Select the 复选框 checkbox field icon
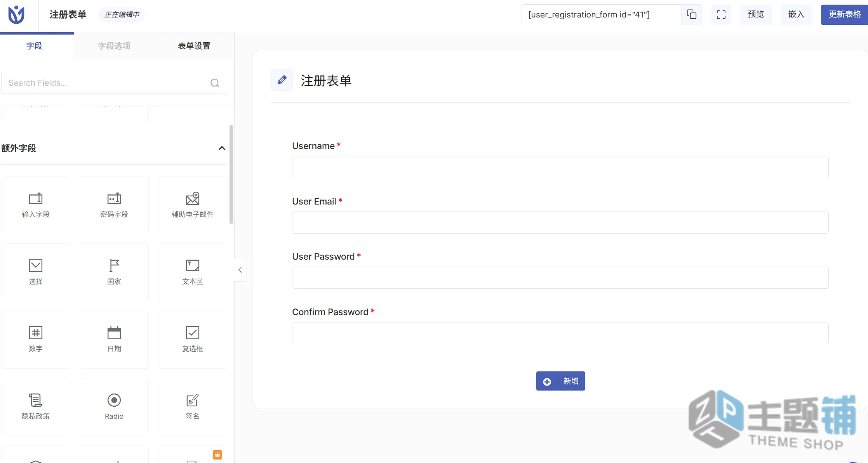Image resolution: width=868 pixels, height=463 pixels. click(x=193, y=333)
